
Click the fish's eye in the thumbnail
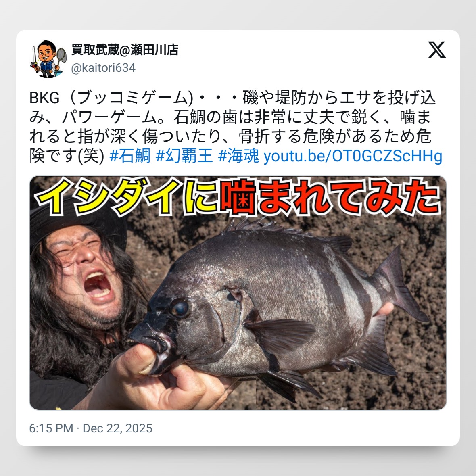pos(180,307)
